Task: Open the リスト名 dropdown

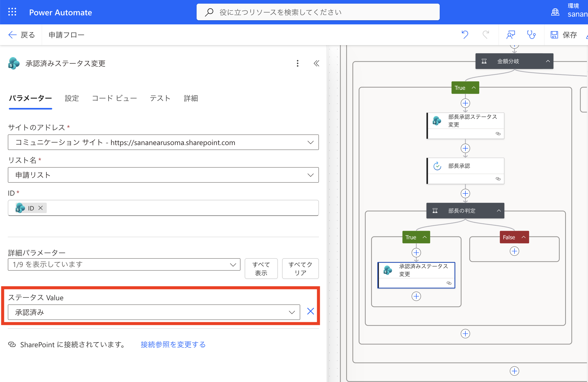Action: [x=163, y=175]
